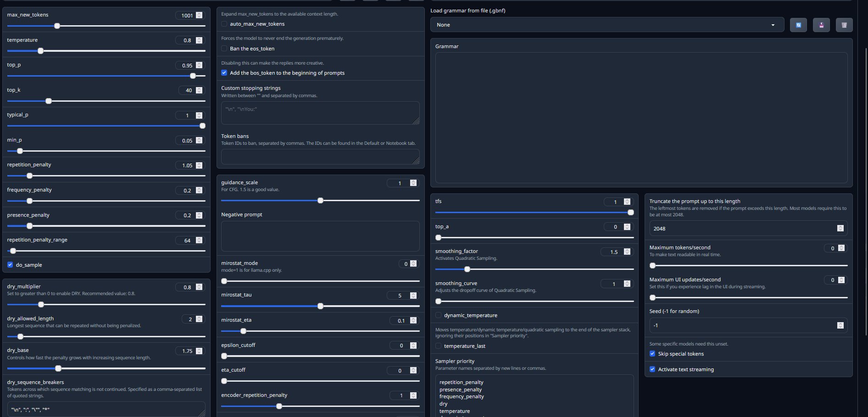Turn on the temperature_last checkbox

pyautogui.click(x=439, y=346)
